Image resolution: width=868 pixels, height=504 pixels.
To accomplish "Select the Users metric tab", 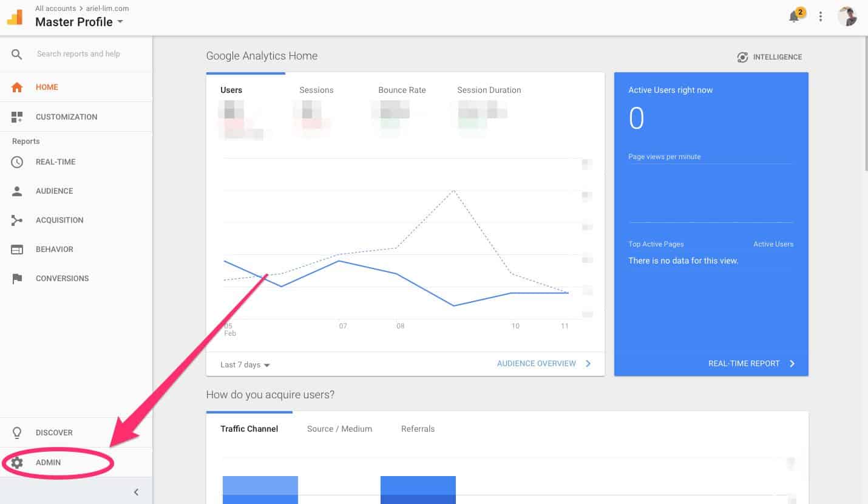I will [231, 90].
